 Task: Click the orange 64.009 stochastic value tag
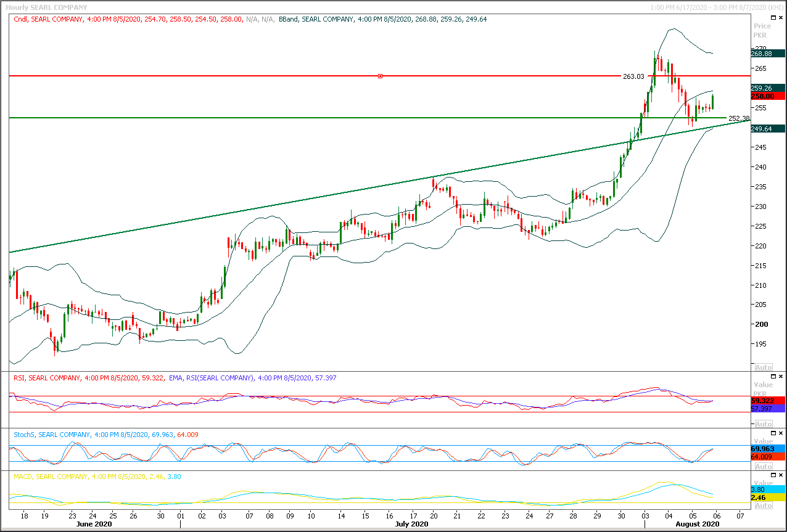click(768, 457)
